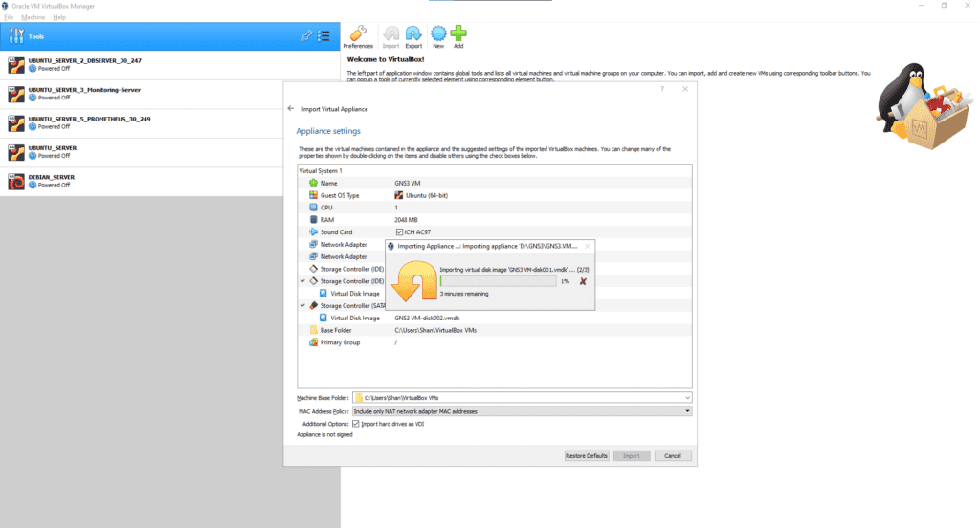The height and width of the screenshot is (528, 980).
Task: Click the CPU row's chip icon
Action: coord(313,208)
